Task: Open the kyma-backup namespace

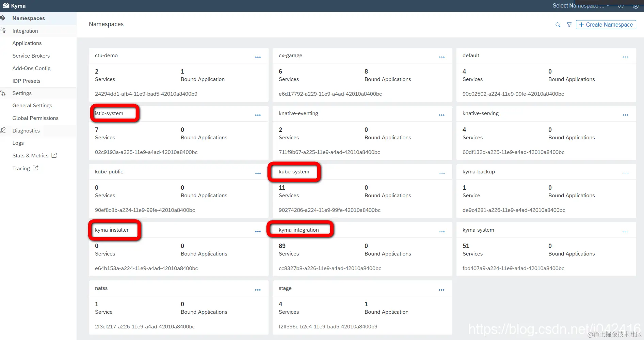Action: coord(479,172)
